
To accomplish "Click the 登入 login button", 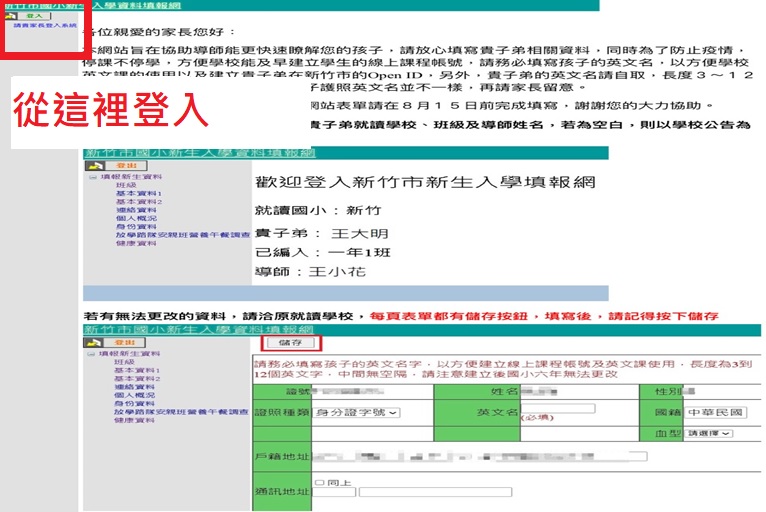I will point(34,16).
